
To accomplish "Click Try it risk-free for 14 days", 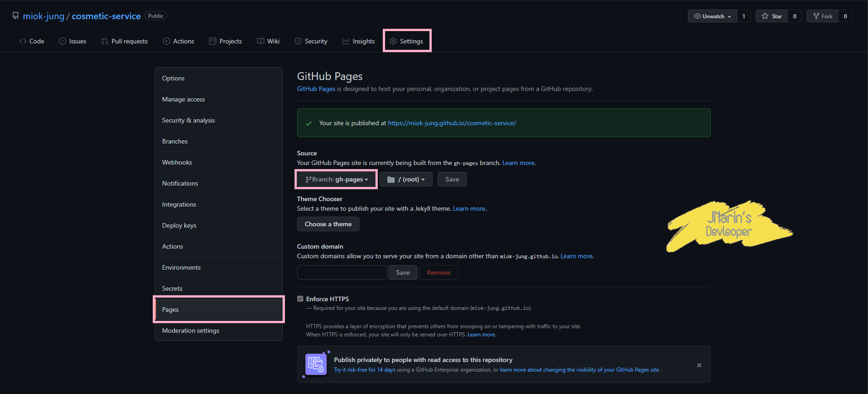I will (x=364, y=370).
